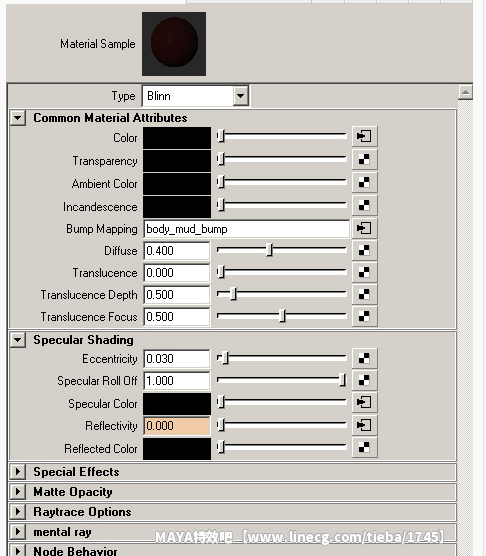Click the Translucence Depth value field

177,295
